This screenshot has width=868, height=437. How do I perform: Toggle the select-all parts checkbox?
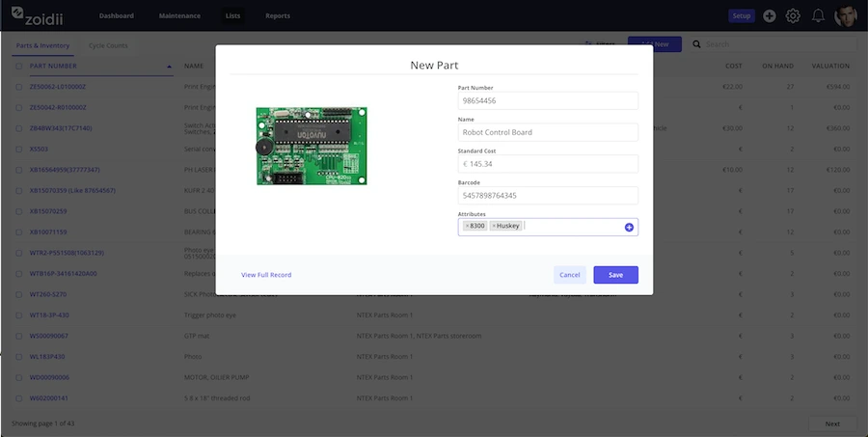19,67
